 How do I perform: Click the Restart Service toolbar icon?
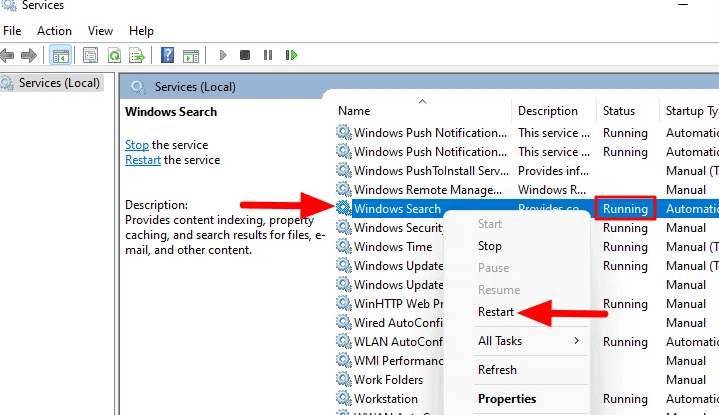[x=291, y=55]
